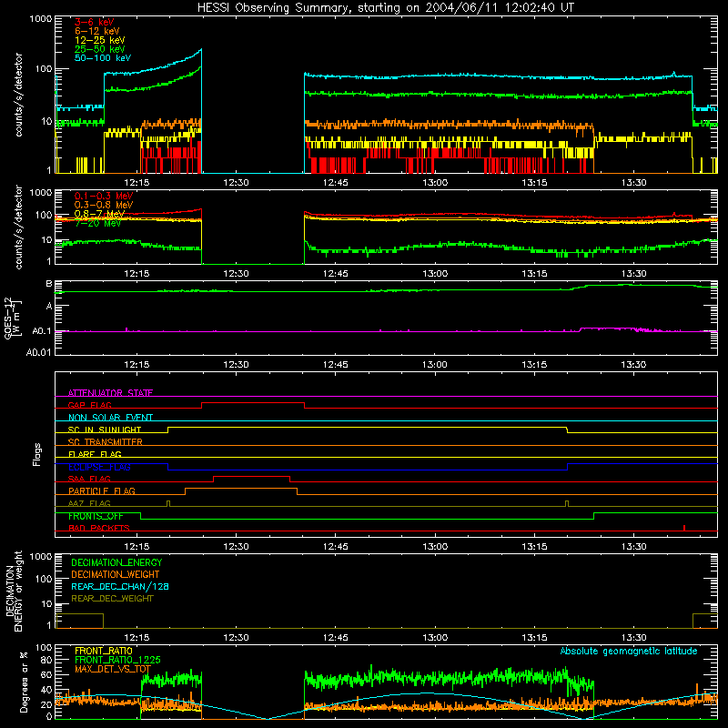Click the ECLIPSE_FLAG label

99,467
